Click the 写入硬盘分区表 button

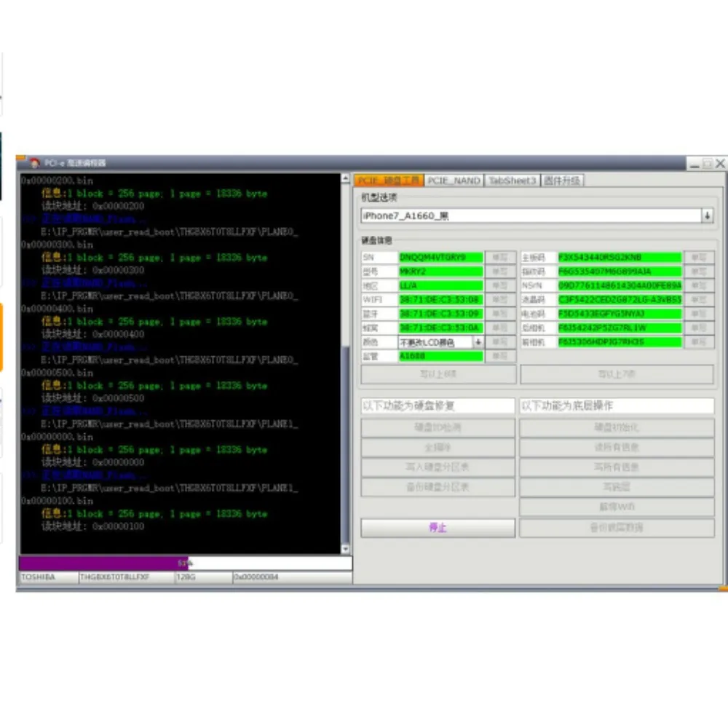[x=438, y=467]
